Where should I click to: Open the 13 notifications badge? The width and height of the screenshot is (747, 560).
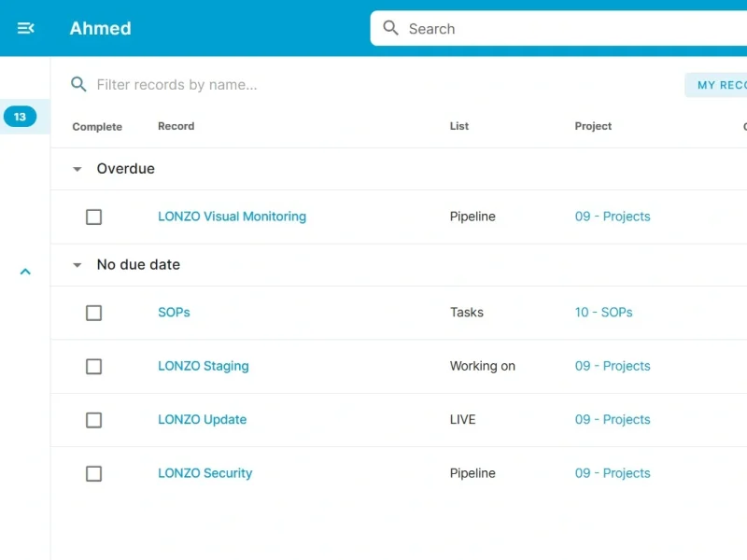(20, 117)
